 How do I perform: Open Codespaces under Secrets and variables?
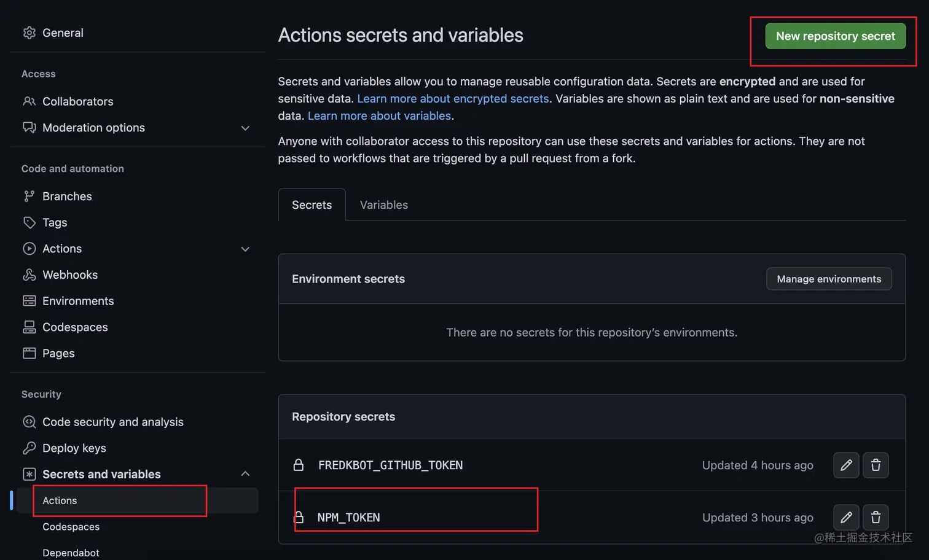pos(71,527)
